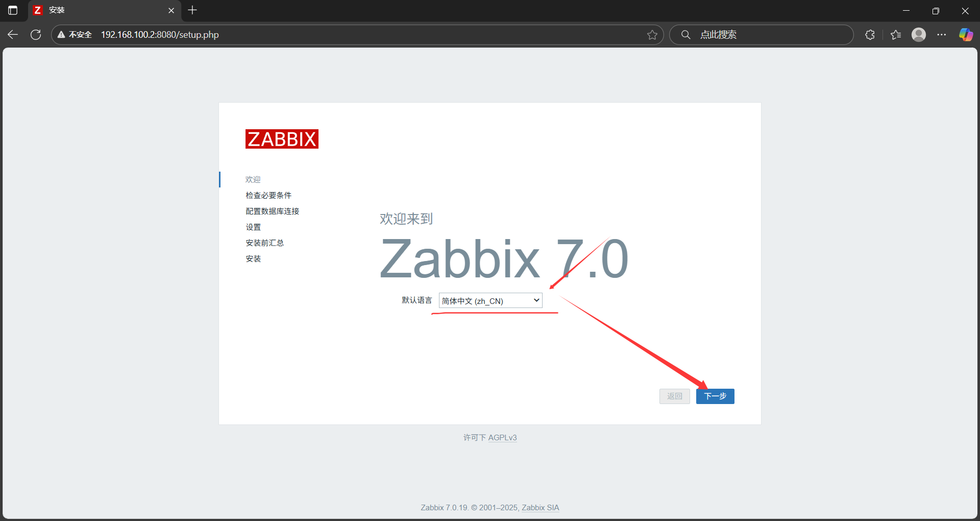980x521 pixels.
Task: Open the tab actions menu icon
Action: [x=13, y=10]
